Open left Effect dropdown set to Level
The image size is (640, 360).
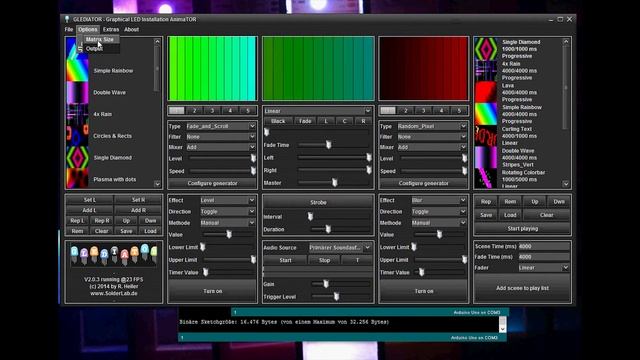pos(227,200)
